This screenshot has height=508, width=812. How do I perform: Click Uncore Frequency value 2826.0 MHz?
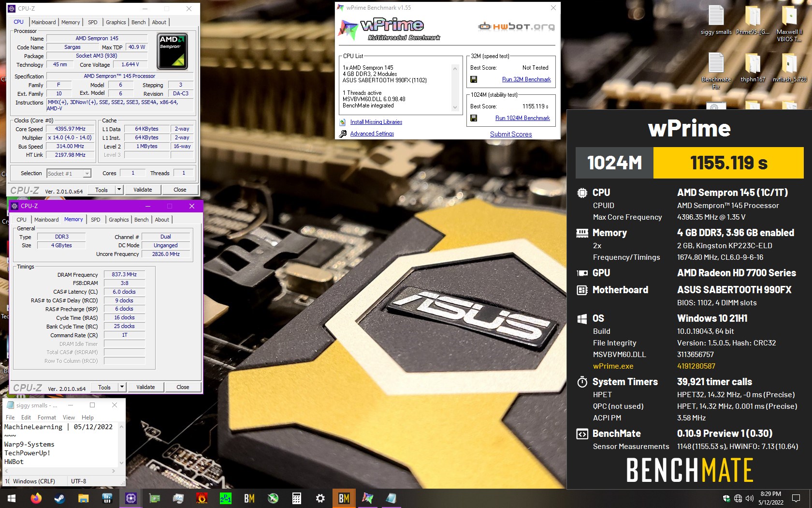pyautogui.click(x=166, y=254)
